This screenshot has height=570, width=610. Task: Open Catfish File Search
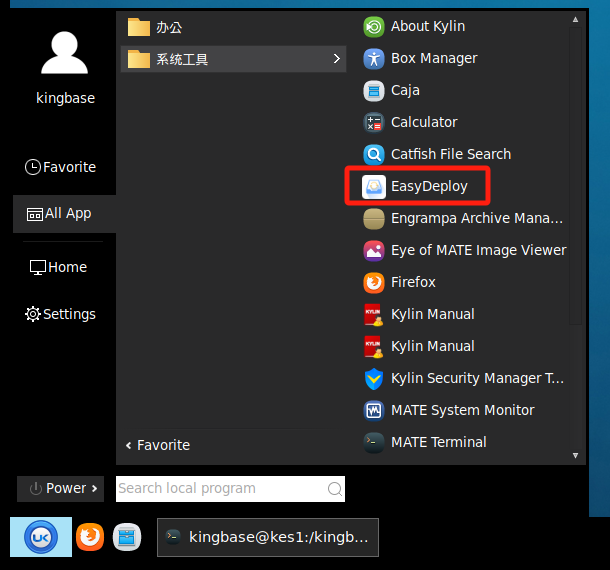pyautogui.click(x=450, y=154)
